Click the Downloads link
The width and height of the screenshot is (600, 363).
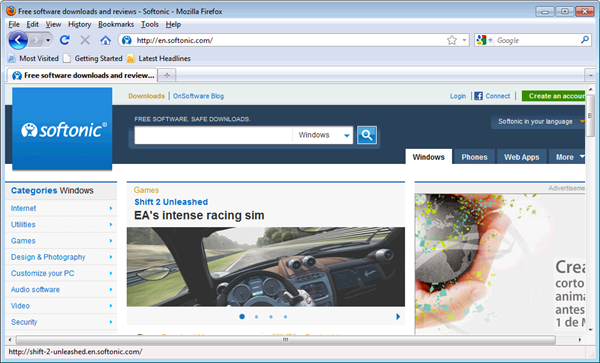(x=147, y=96)
